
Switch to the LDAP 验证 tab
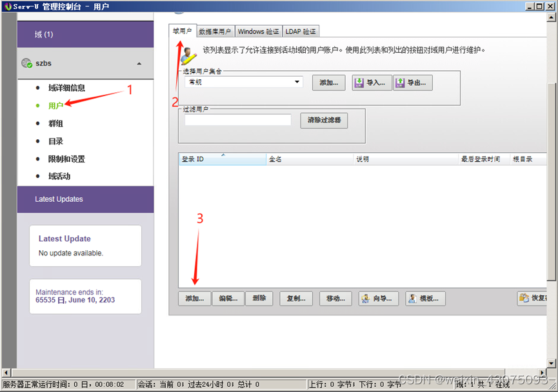pyautogui.click(x=301, y=32)
